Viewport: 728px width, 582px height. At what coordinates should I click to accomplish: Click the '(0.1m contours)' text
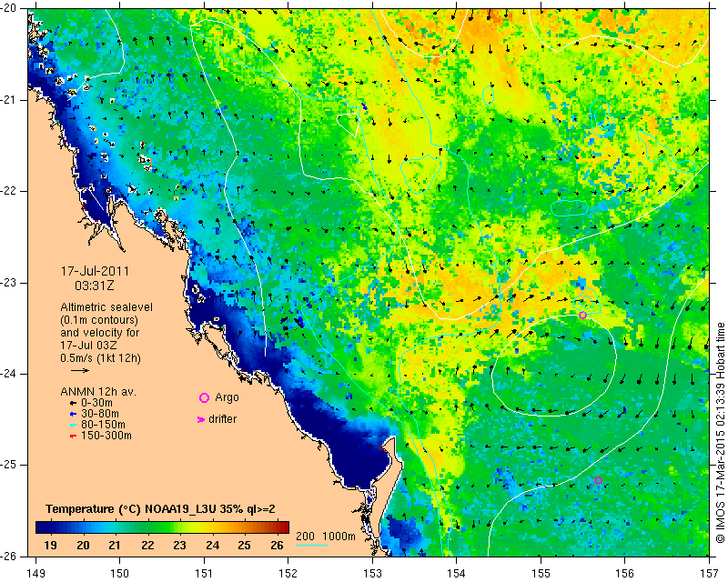point(99,320)
